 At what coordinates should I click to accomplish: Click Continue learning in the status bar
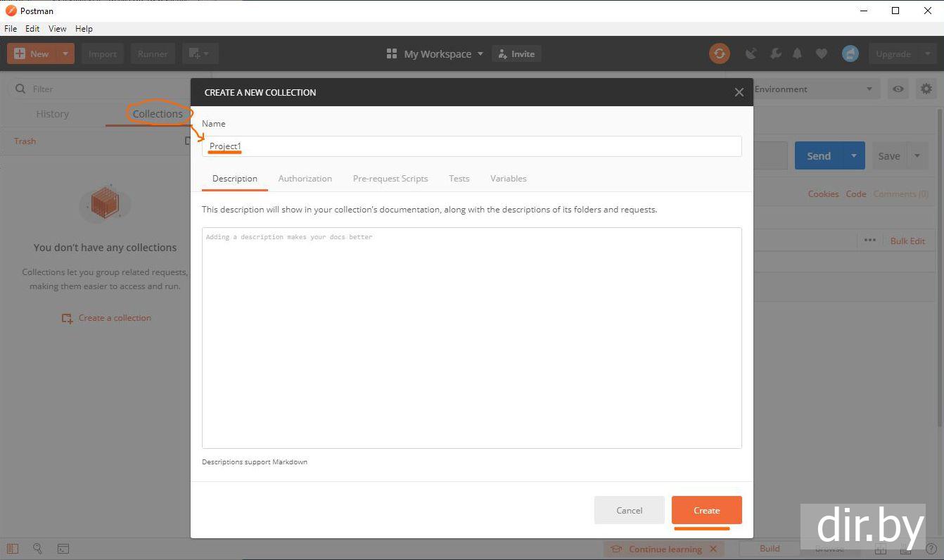[x=665, y=549]
